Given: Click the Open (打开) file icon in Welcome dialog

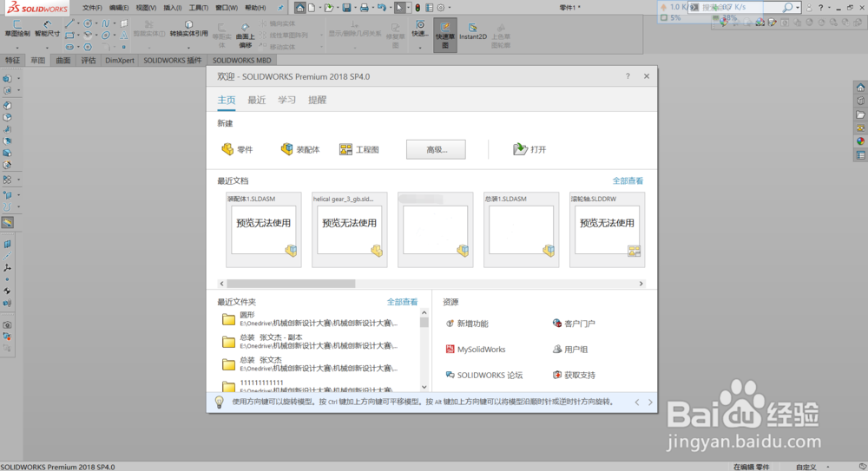Looking at the screenshot, I should (520, 149).
